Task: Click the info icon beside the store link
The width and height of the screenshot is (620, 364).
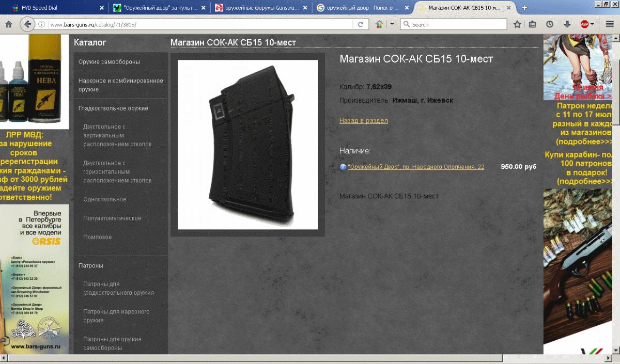Action: (x=343, y=167)
